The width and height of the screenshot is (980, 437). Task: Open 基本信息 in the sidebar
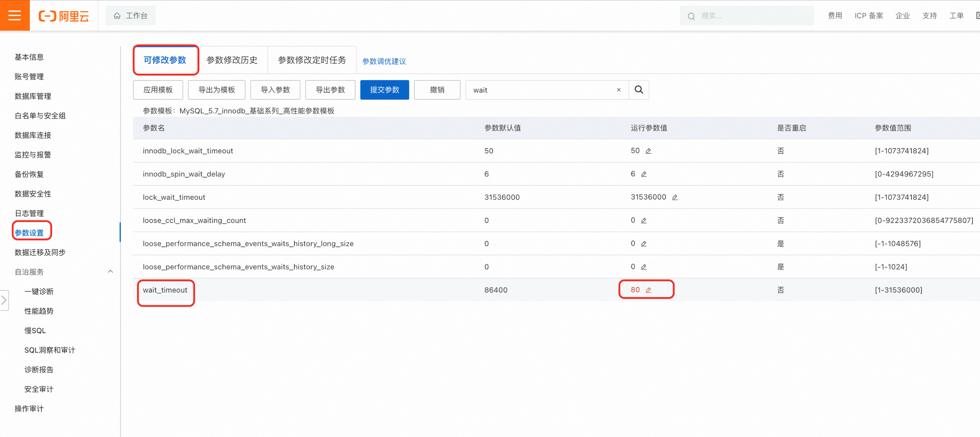[29, 57]
